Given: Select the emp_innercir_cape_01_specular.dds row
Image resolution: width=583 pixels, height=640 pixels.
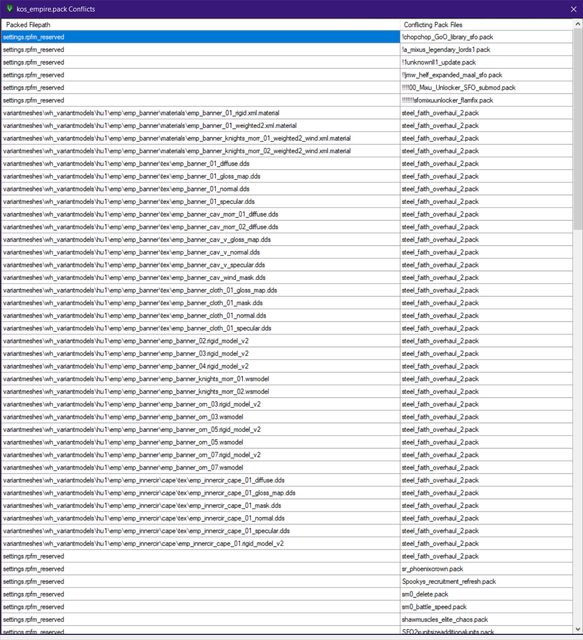Looking at the screenshot, I should [200, 530].
